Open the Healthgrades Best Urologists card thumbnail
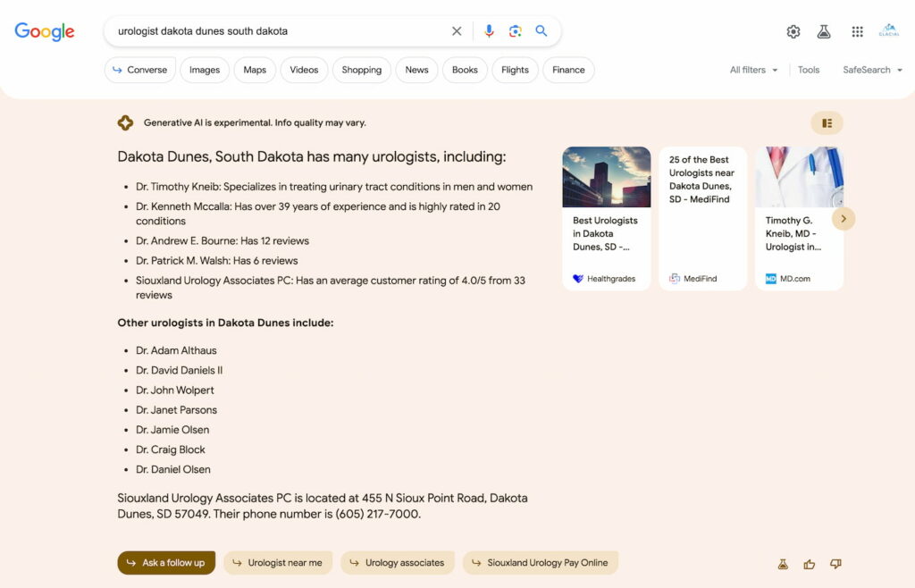Image resolution: width=915 pixels, height=588 pixels. tap(607, 177)
